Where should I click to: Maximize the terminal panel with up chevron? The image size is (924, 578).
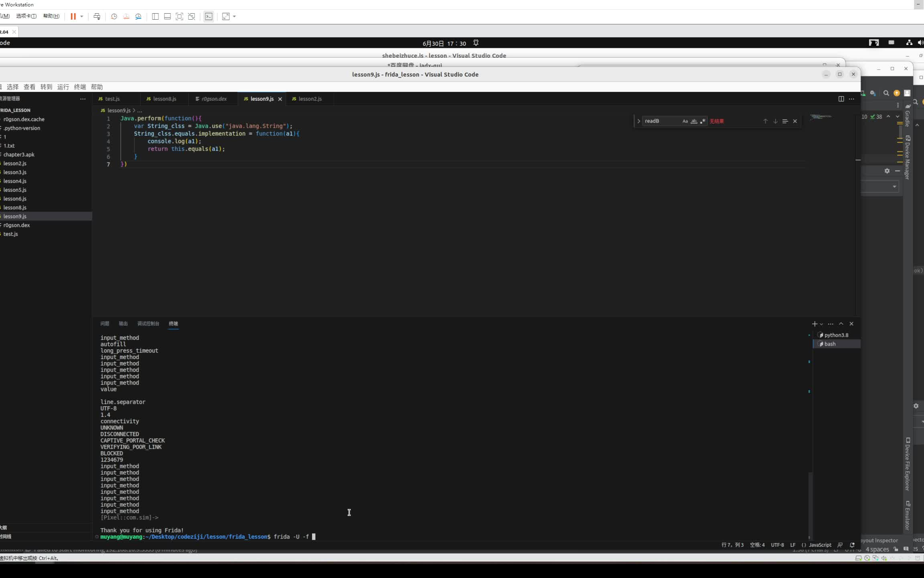tap(841, 324)
